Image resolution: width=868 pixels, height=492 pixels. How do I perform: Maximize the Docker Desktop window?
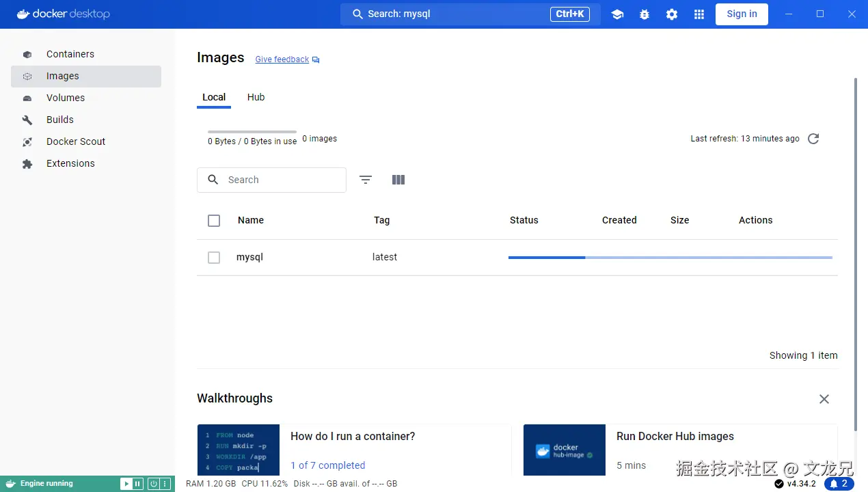820,14
